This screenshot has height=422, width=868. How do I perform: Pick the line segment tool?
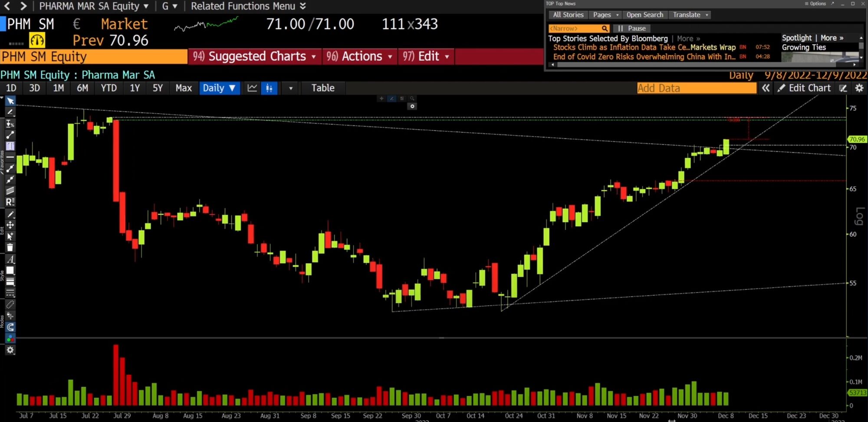(x=10, y=135)
